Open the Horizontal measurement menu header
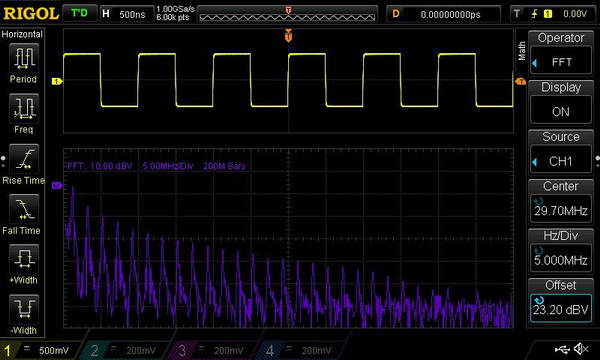Image resolution: width=600 pixels, height=360 pixels. click(x=22, y=34)
